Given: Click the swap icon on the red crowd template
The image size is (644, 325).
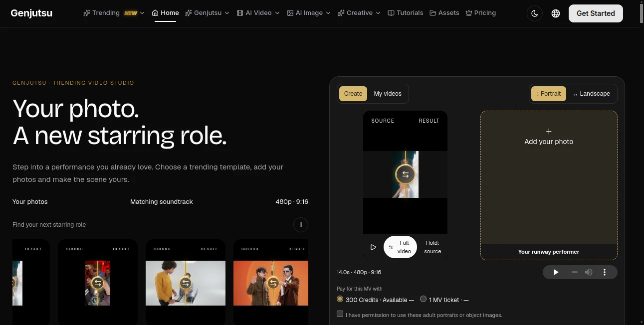Looking at the screenshot, I should click(x=98, y=283).
